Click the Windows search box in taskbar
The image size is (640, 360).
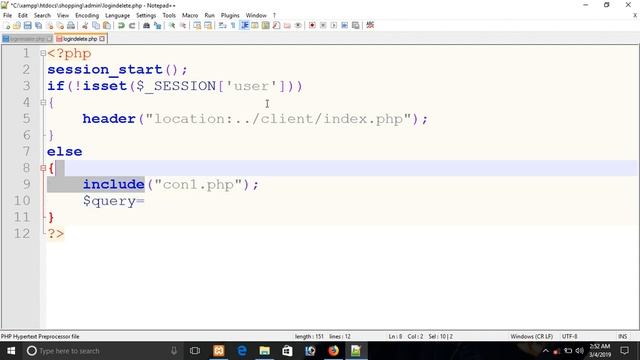[102, 351]
